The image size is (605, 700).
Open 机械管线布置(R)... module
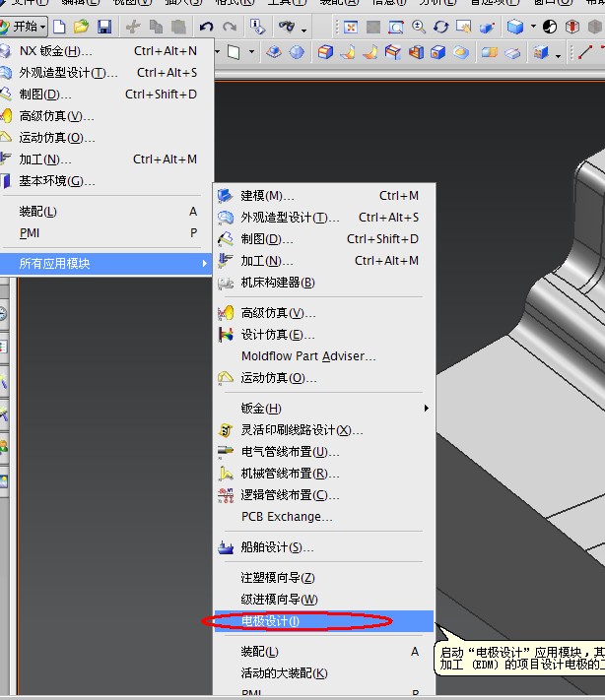(324, 474)
